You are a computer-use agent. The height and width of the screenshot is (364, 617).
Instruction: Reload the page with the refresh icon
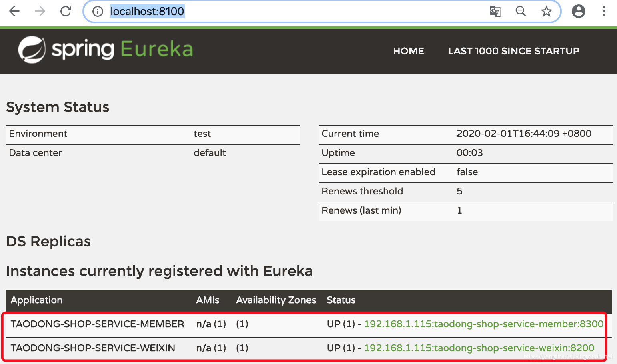pos(66,11)
